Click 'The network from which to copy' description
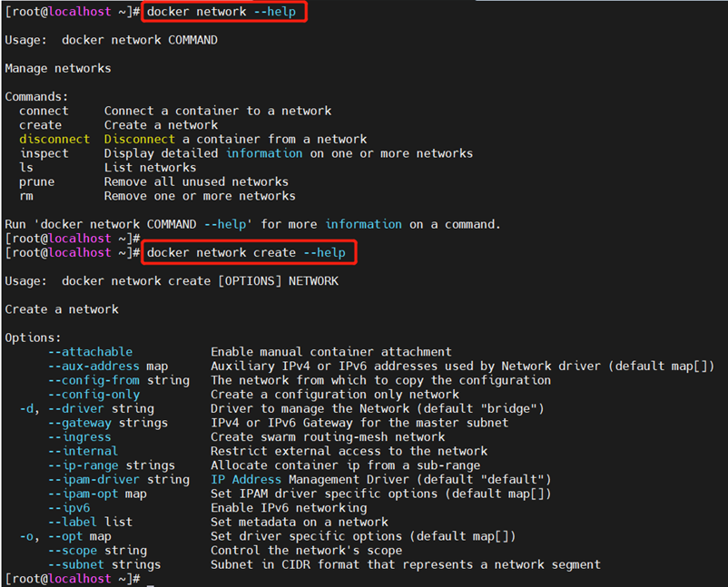Screen dimensions: 728x587 point(380,380)
